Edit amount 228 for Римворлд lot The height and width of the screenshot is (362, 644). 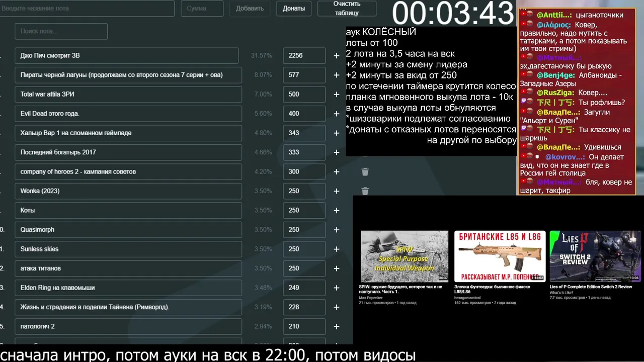pos(304,307)
